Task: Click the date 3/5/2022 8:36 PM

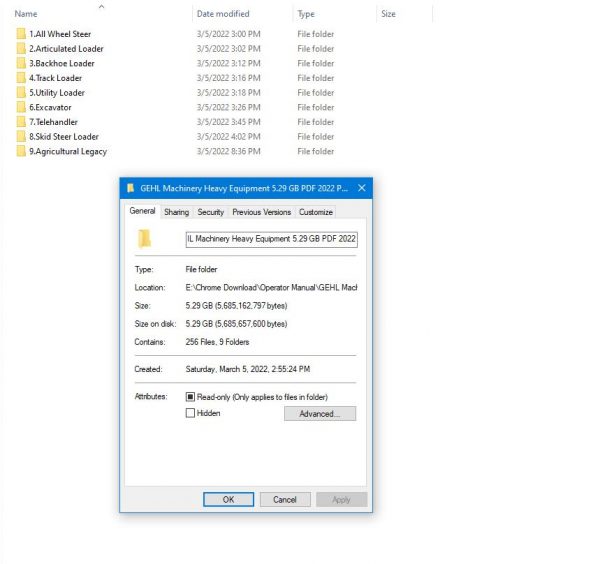Action: tap(228, 151)
